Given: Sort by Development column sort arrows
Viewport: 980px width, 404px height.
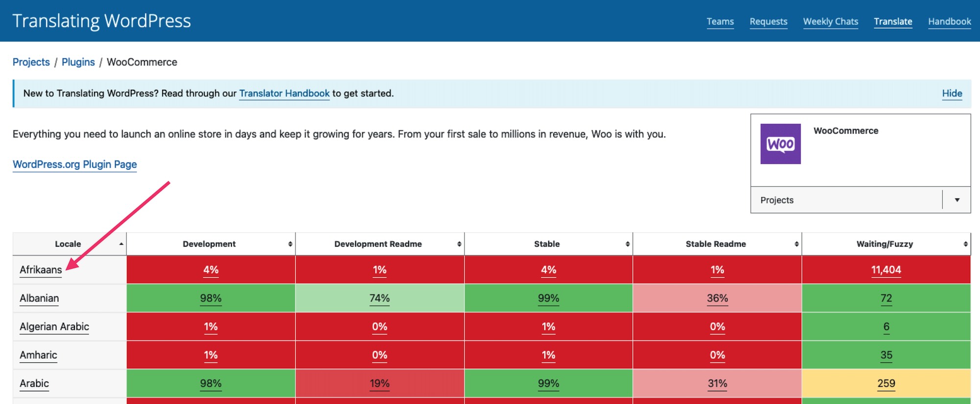Looking at the screenshot, I should [x=290, y=244].
